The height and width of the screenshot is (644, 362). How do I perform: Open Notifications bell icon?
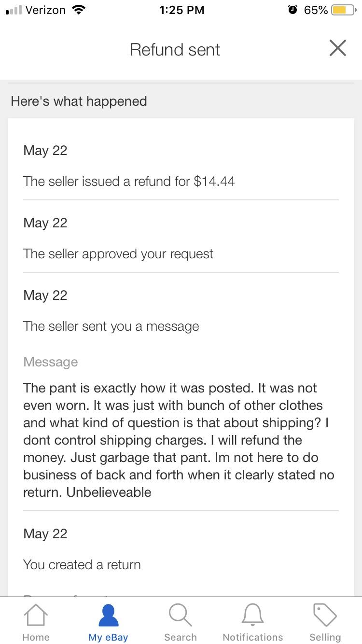pos(252,614)
